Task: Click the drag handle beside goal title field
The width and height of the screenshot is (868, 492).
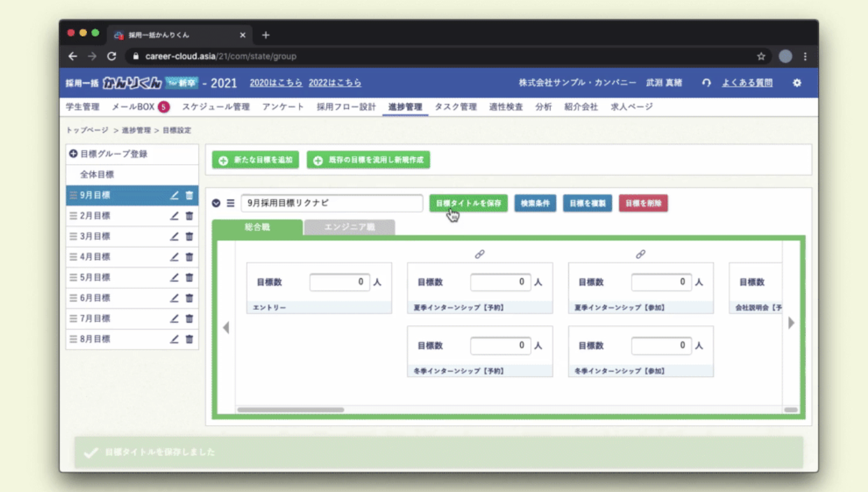Action: pyautogui.click(x=231, y=203)
